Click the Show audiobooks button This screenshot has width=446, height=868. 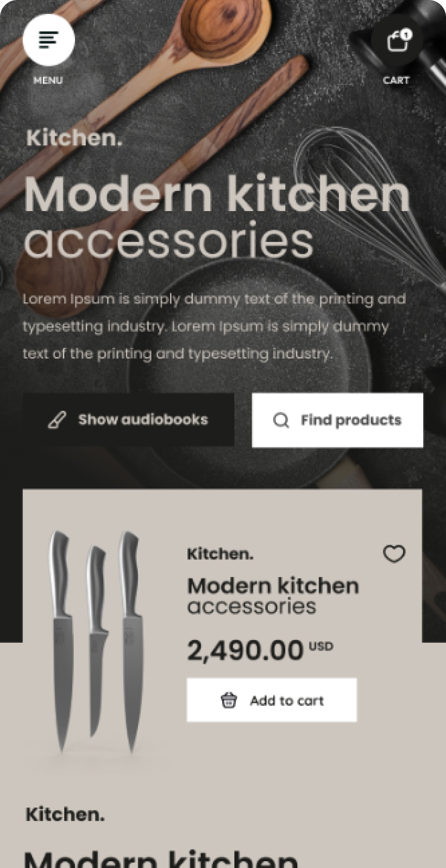[129, 420]
